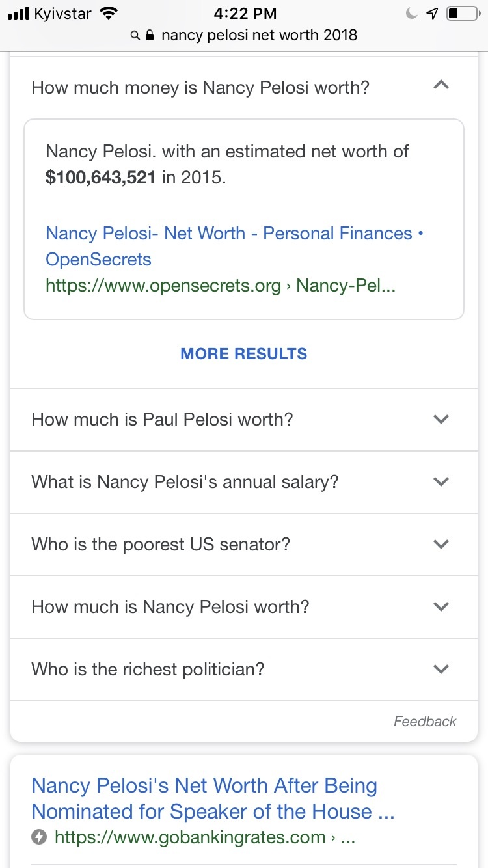Expand "Who is the richest politician?"
The height and width of the screenshot is (868, 488).
click(x=441, y=670)
